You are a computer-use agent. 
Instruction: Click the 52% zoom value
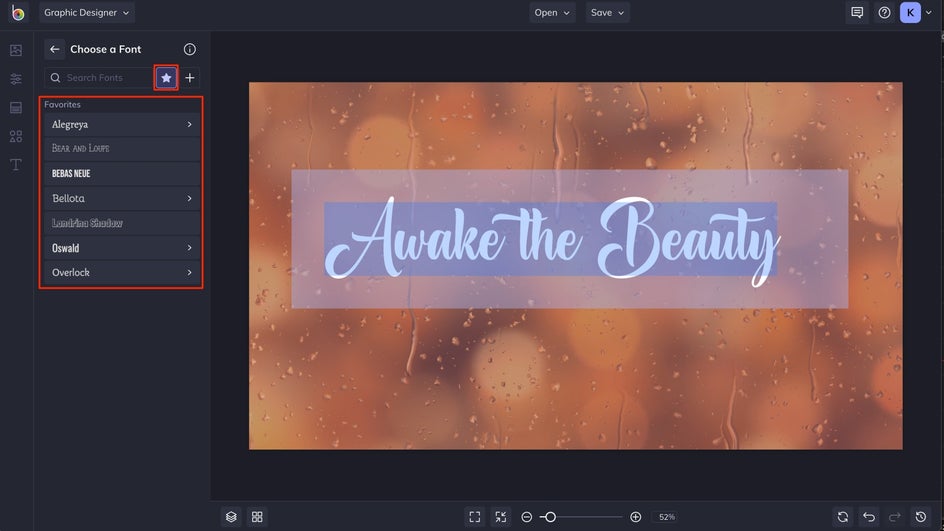coord(666,517)
